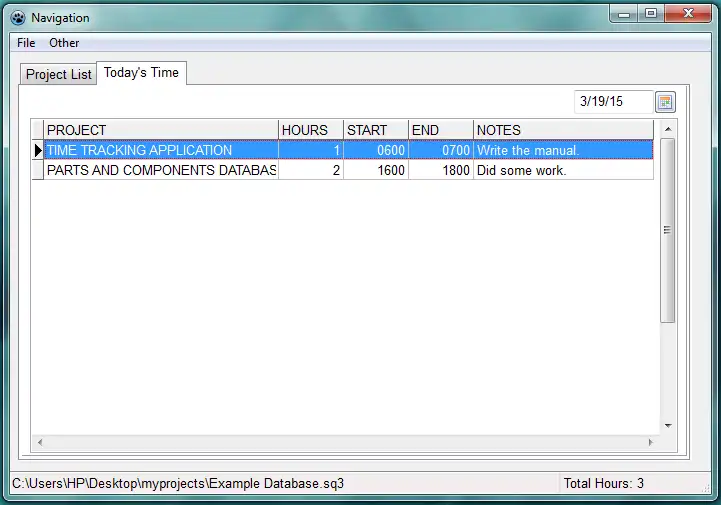Image resolution: width=721 pixels, height=505 pixels.
Task: Click the horizontal scrollbar right arrow
Action: click(x=650, y=442)
